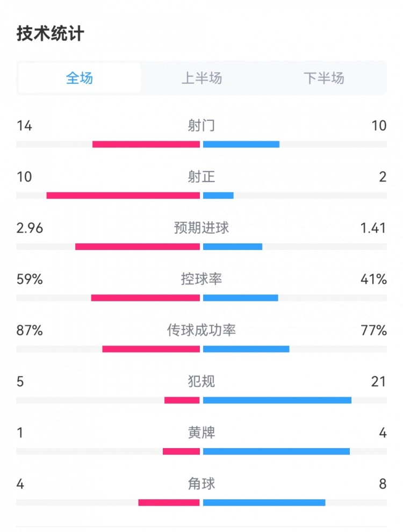Click the 角球 label
This screenshot has width=403, height=532.
[x=201, y=484]
